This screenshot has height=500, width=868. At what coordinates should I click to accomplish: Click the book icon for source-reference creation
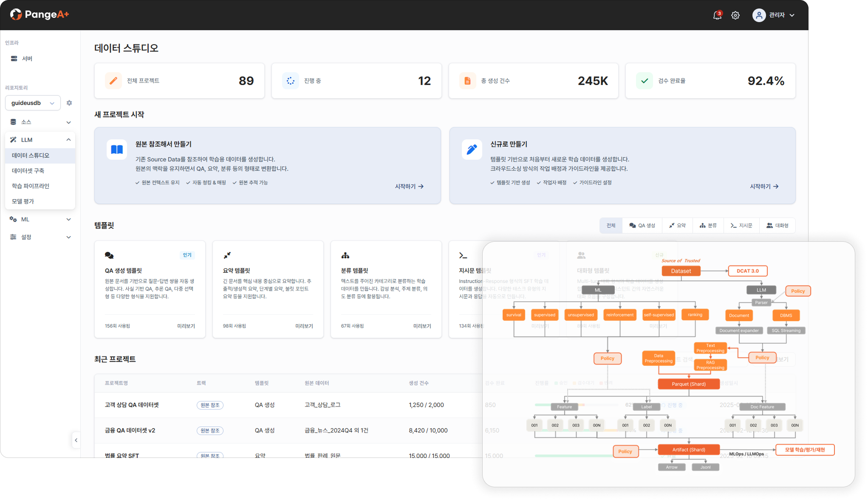117,150
